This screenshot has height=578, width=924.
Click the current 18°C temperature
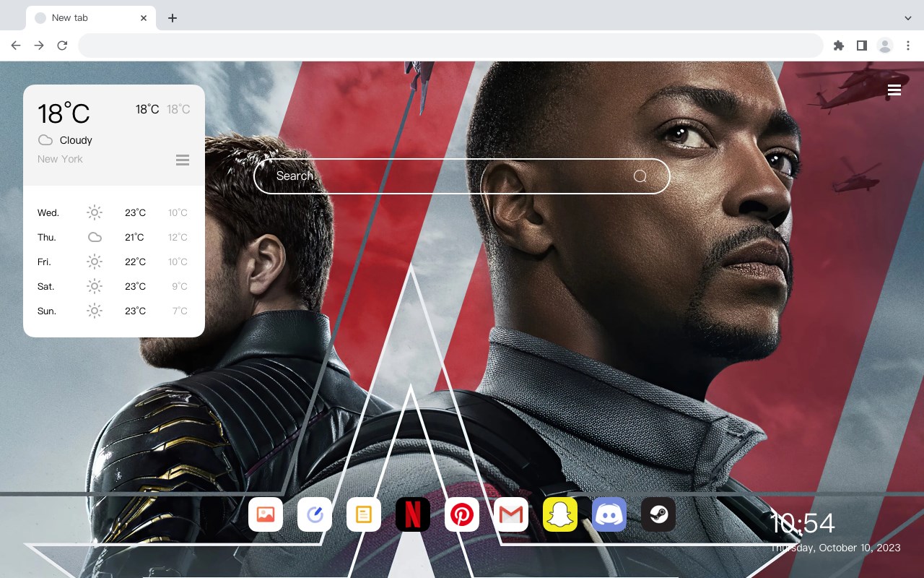64,113
